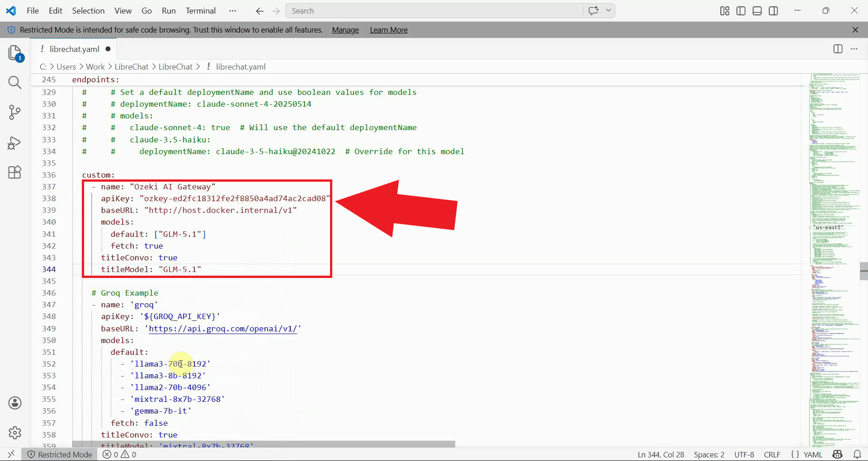Viewport: 868px width, 461px height.
Task: Toggle the primary side bar visibility
Action: coord(741,10)
